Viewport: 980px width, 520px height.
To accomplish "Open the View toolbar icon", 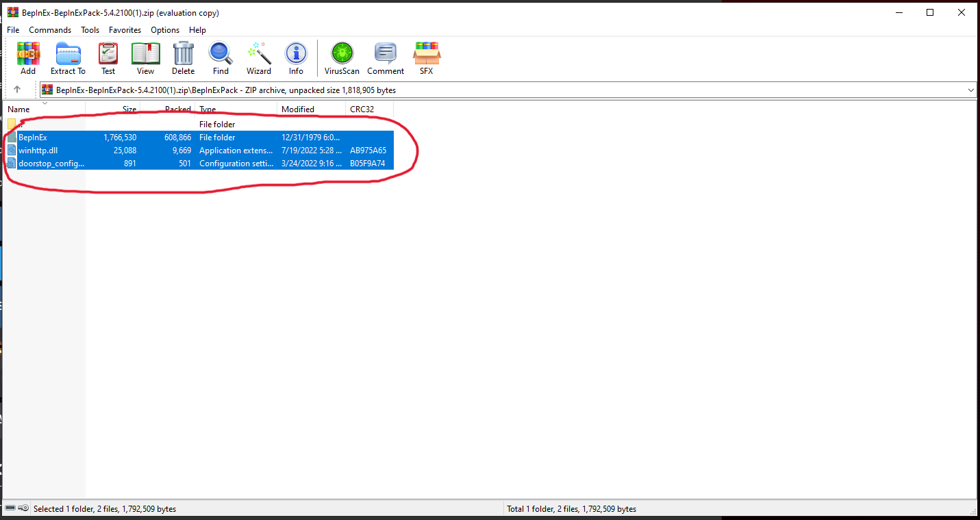I will click(x=145, y=53).
